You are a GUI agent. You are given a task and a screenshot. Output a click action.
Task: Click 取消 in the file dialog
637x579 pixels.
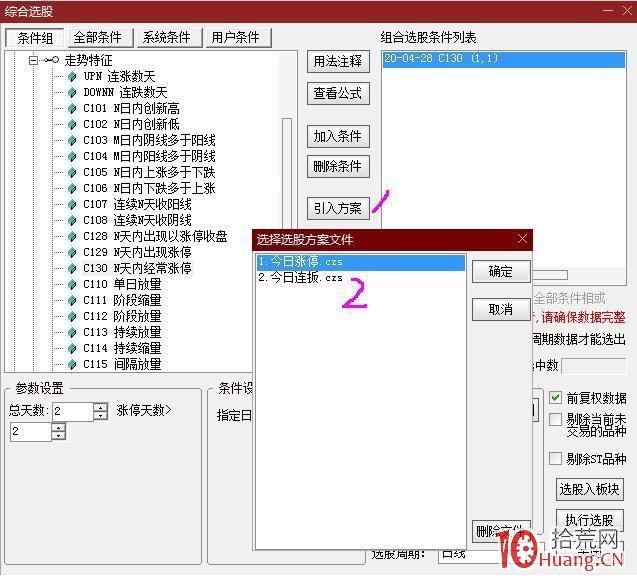tap(501, 310)
